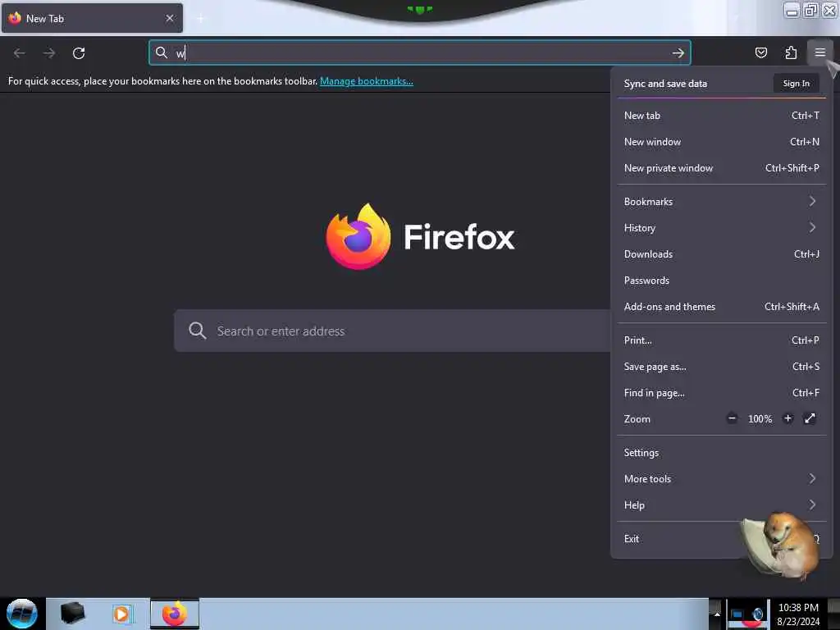Open the Extensions puzzle-piece icon
This screenshot has width=840, height=630.
coord(791,52)
